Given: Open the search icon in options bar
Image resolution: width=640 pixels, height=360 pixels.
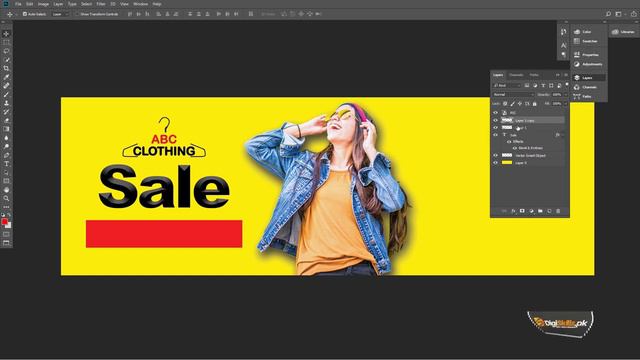Looking at the screenshot, I should [608, 14].
